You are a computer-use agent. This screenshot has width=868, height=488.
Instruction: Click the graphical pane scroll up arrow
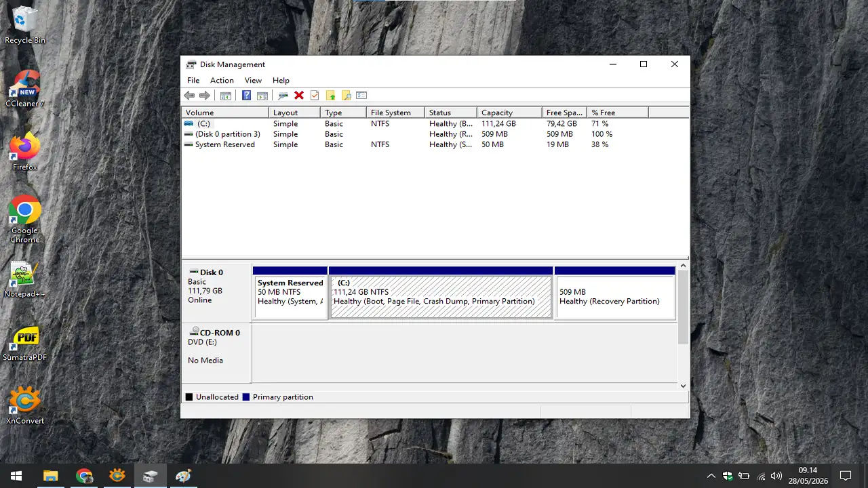683,266
